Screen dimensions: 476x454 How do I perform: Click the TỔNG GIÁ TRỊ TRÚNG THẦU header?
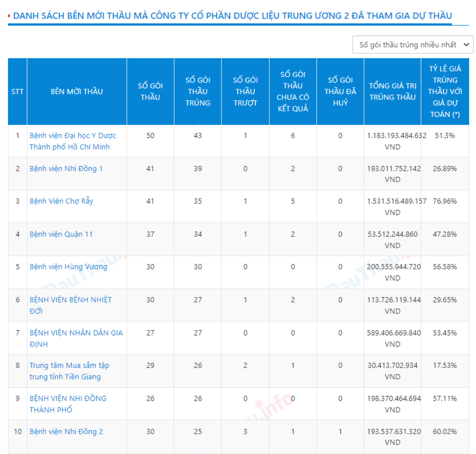[x=392, y=91]
